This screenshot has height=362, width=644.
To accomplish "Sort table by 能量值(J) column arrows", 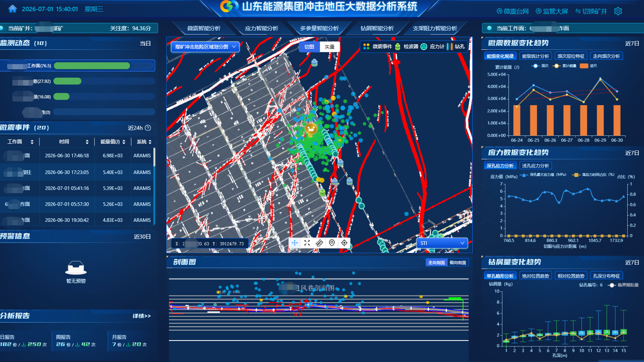I will 124,142.
